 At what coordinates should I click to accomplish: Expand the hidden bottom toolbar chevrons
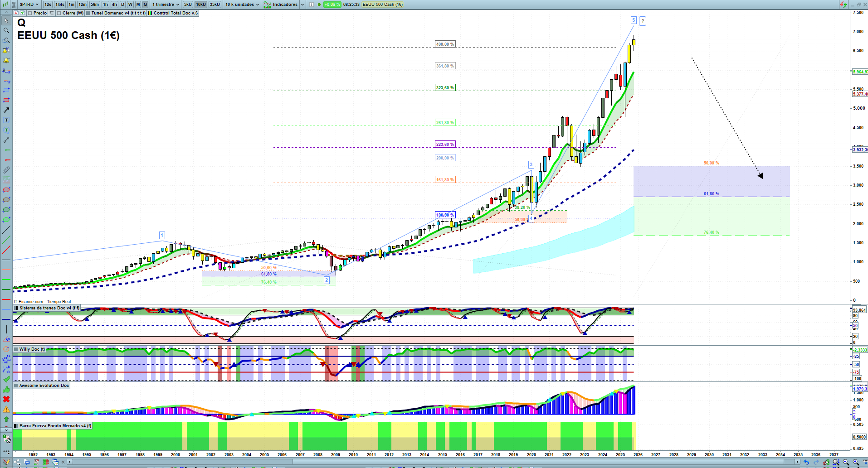click(x=63, y=462)
